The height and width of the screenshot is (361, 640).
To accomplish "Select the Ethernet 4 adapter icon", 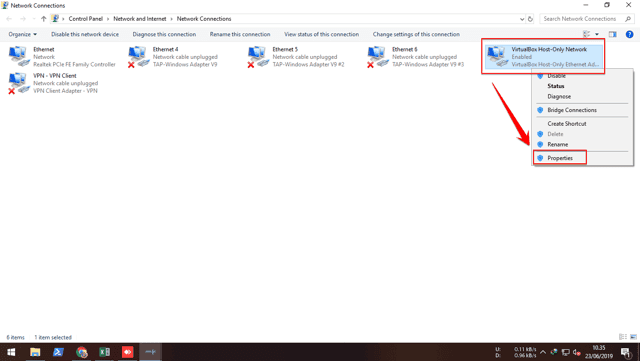I will tap(138, 57).
